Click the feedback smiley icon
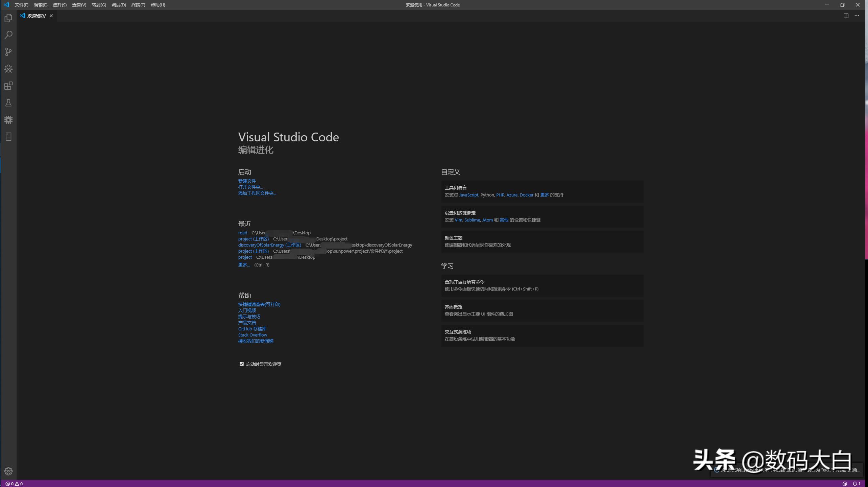 click(x=845, y=484)
